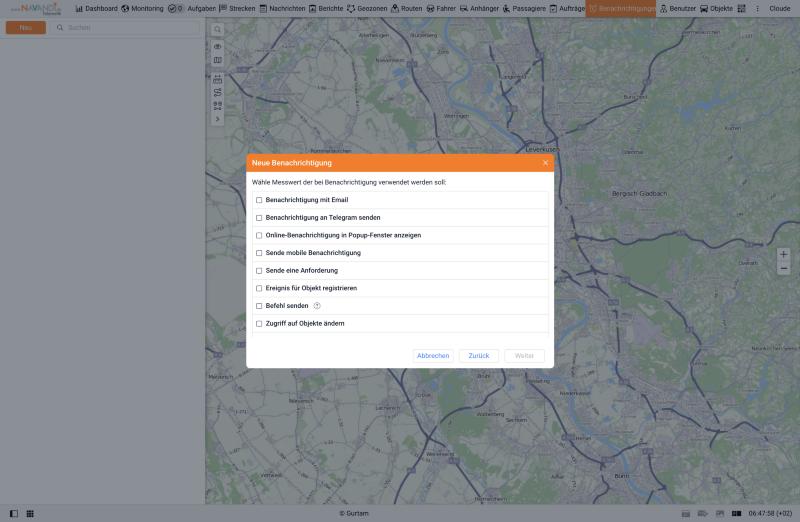Open the Aufträge section
800x522 pixels.
[567, 9]
